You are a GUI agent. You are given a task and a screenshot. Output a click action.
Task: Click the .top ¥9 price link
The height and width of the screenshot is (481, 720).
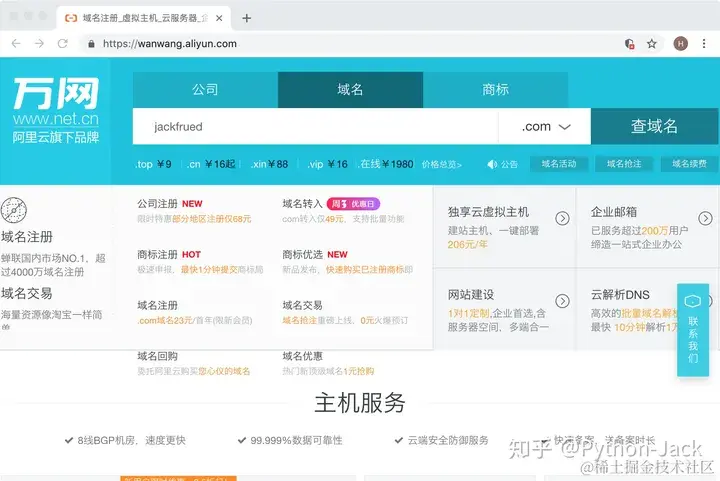[x=153, y=164]
